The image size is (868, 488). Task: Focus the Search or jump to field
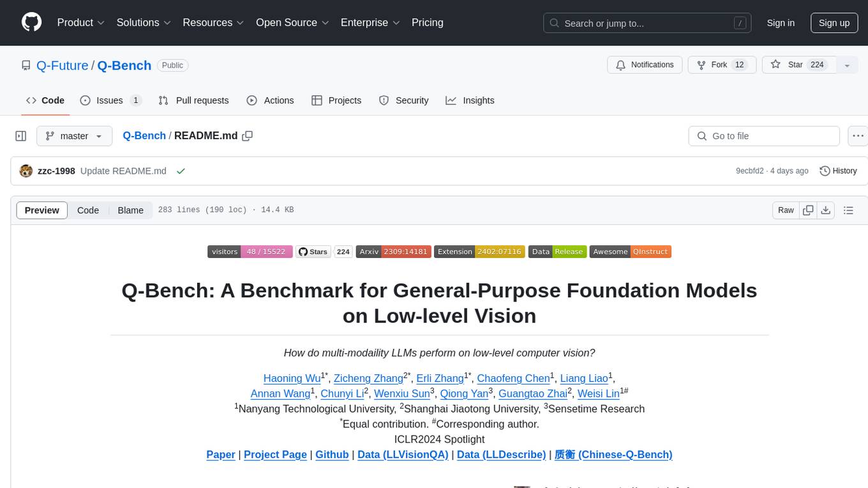click(x=648, y=23)
